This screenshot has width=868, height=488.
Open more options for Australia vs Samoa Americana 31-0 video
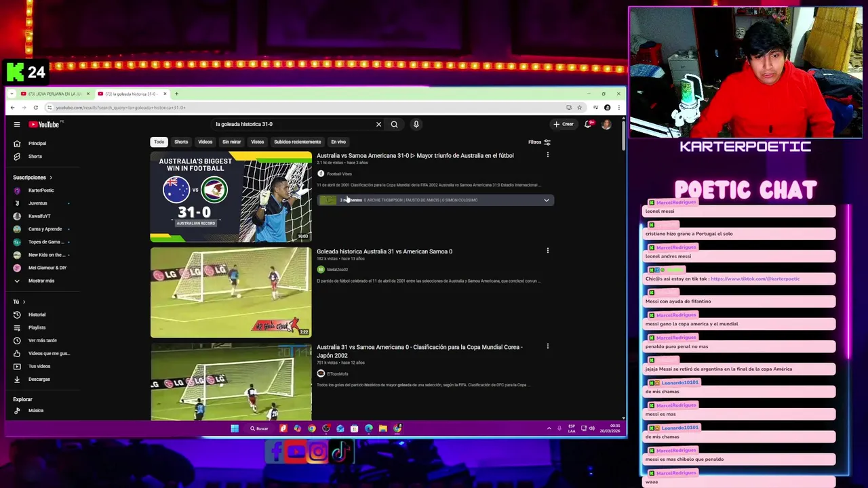pyautogui.click(x=547, y=155)
